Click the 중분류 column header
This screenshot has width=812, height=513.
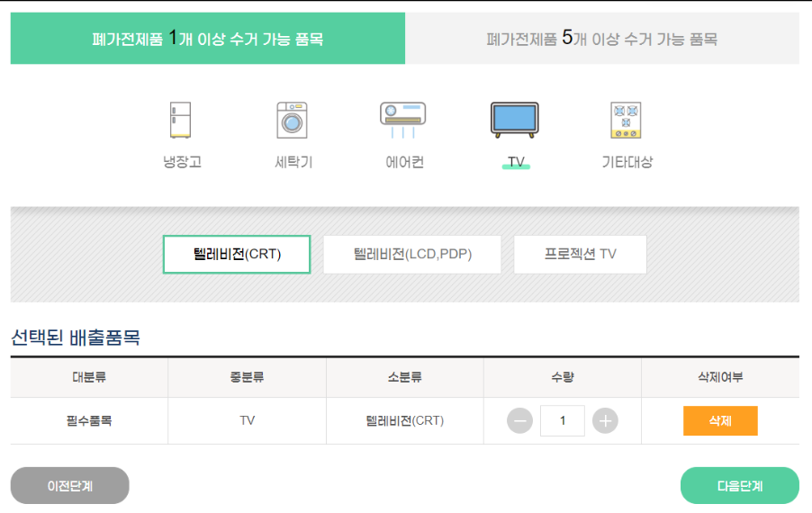[x=247, y=377]
